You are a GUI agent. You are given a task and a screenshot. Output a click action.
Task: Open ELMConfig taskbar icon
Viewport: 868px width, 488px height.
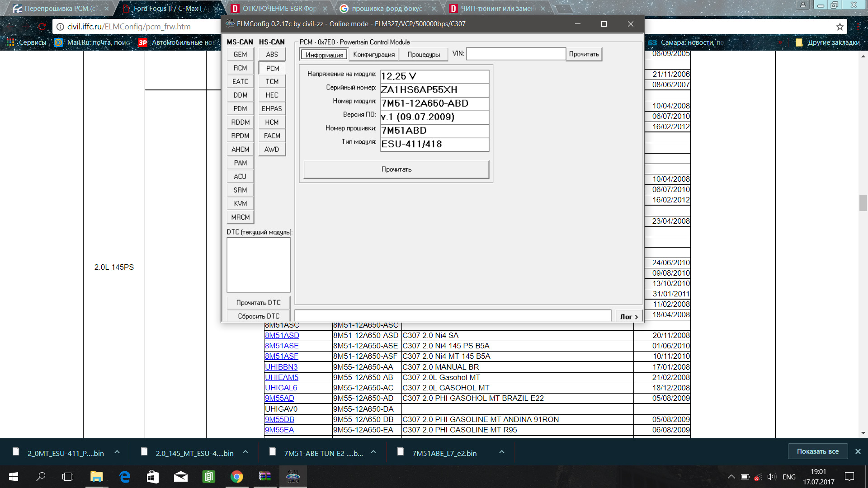pyautogui.click(x=293, y=477)
